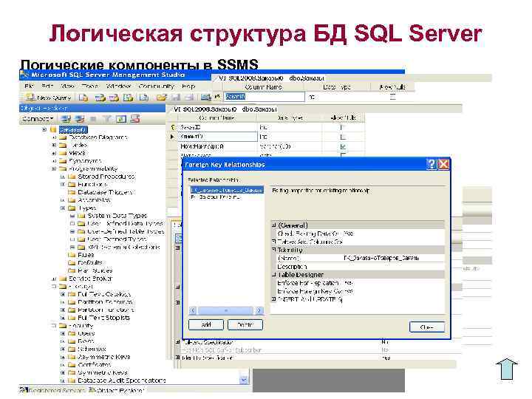
Task: Click the Synonyms folder icon
Action: click(x=63, y=161)
